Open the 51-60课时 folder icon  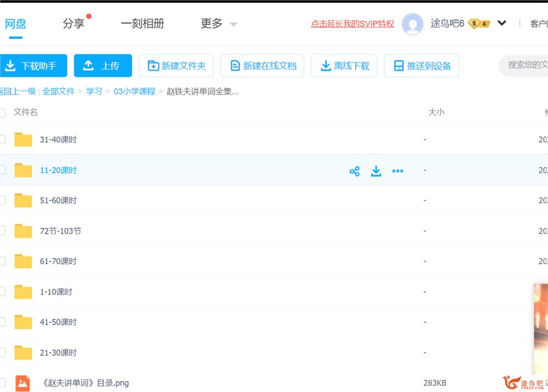23,200
